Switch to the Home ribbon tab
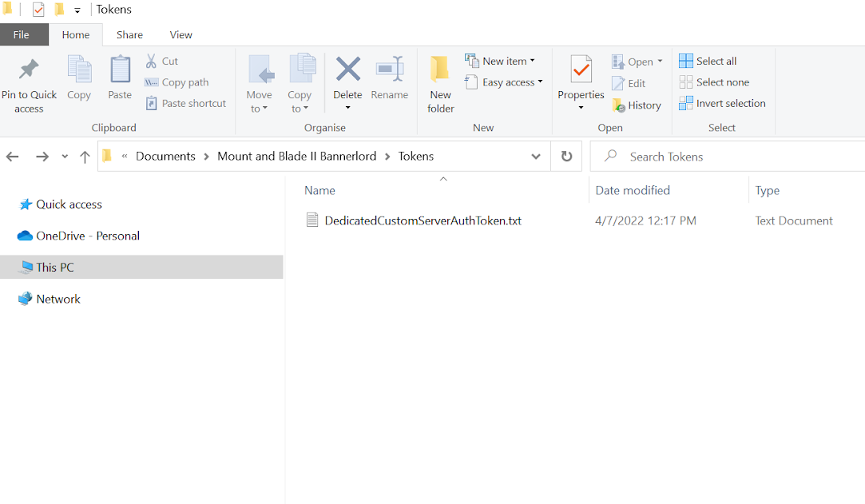 coord(76,34)
